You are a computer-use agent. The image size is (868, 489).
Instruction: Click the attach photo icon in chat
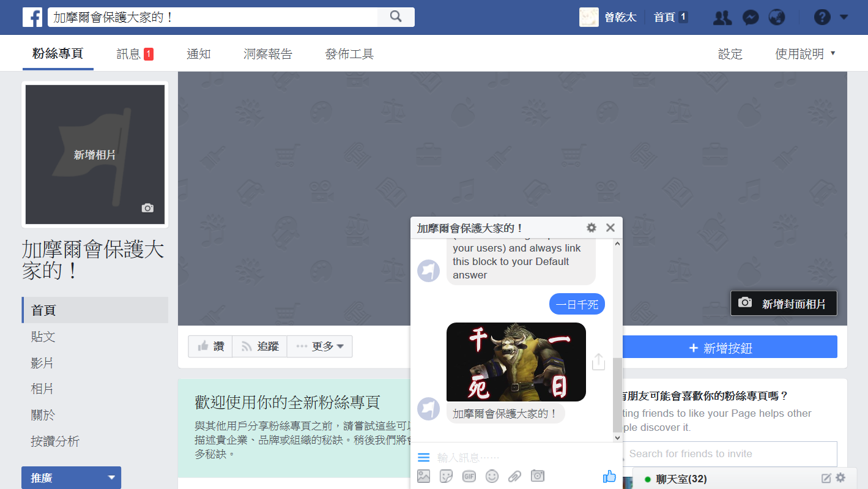click(423, 476)
